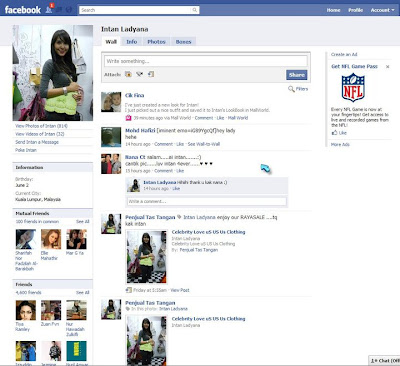The width and height of the screenshot is (400, 366).
Task: Attach a photo to the post
Action: (128, 74)
